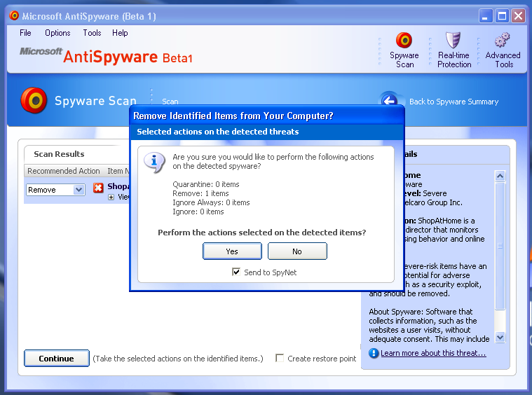Click the 'Ignore Always: 0 items' text

pos(211,203)
